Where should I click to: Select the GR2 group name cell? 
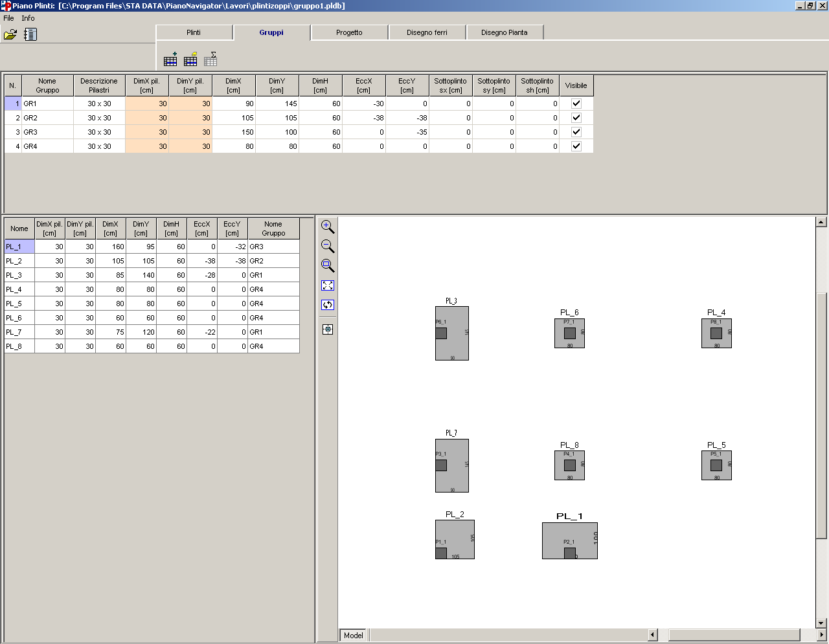[x=47, y=118]
